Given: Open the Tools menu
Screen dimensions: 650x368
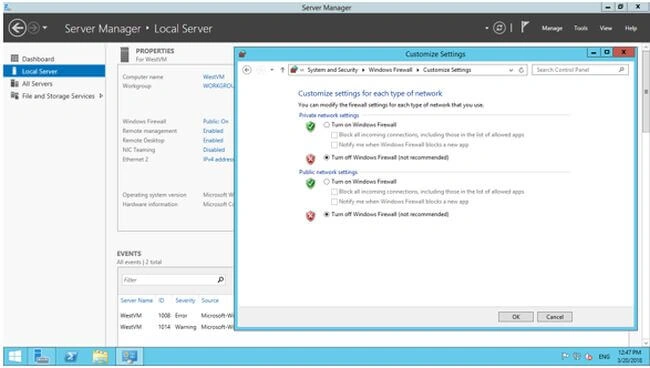Looking at the screenshot, I should [580, 28].
